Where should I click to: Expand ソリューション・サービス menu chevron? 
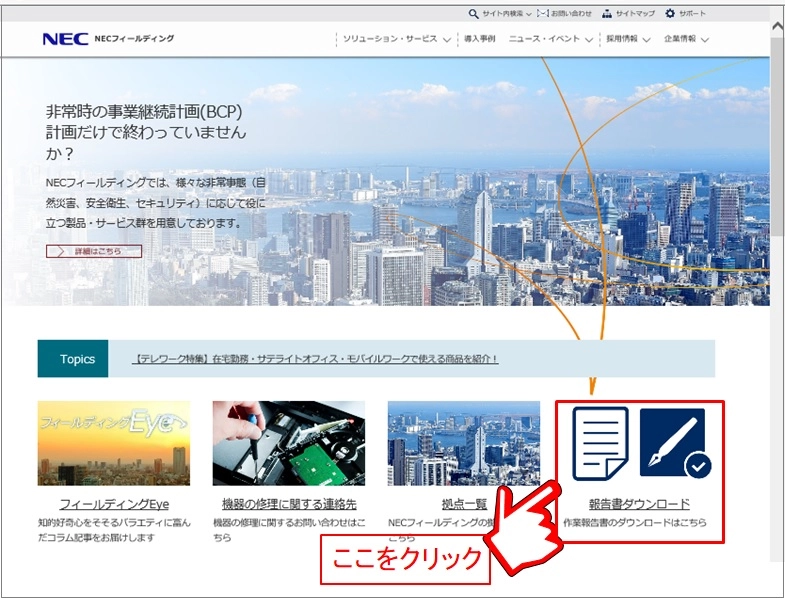point(447,40)
